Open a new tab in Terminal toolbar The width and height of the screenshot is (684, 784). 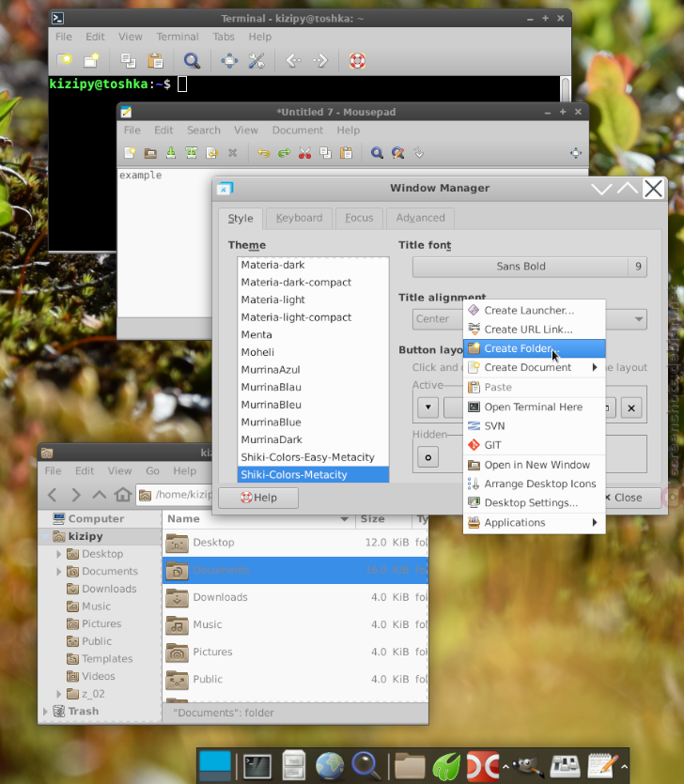pos(65,60)
